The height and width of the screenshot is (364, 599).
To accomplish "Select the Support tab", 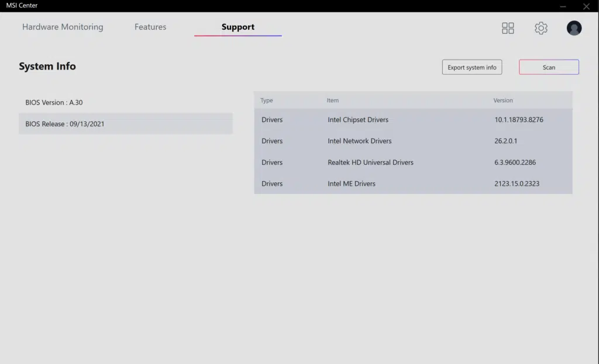I will pos(238,27).
